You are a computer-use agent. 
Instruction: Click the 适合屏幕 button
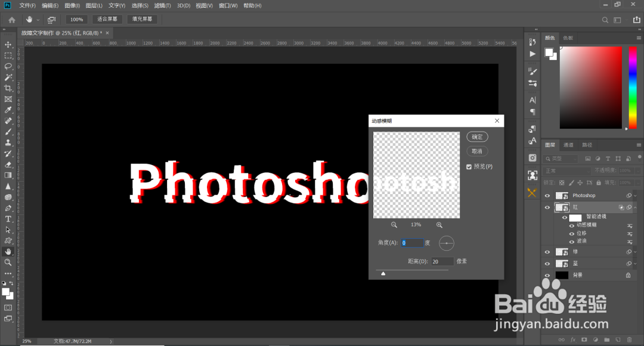click(x=107, y=19)
